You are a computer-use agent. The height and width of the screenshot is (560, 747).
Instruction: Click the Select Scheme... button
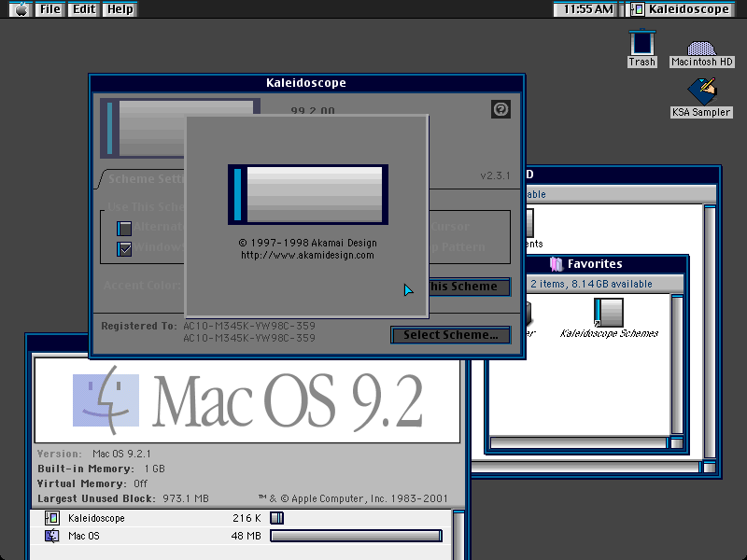(450, 335)
